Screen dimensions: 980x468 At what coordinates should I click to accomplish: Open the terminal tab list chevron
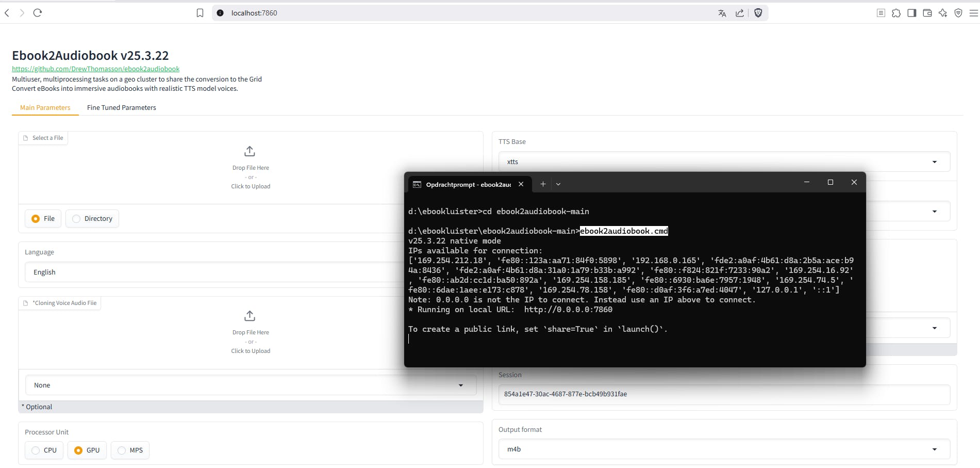tap(558, 184)
